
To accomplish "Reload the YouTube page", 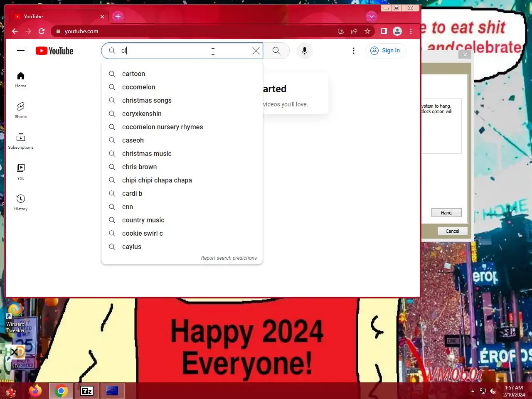I will point(42,31).
